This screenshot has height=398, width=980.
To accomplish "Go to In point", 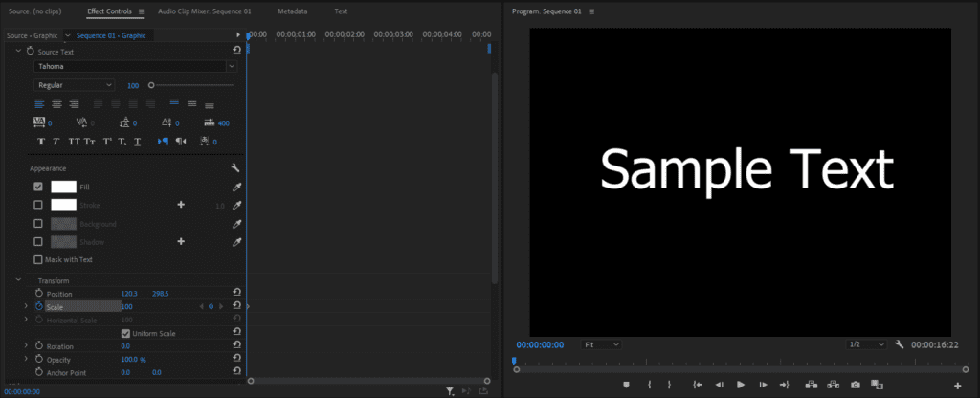I will click(698, 385).
